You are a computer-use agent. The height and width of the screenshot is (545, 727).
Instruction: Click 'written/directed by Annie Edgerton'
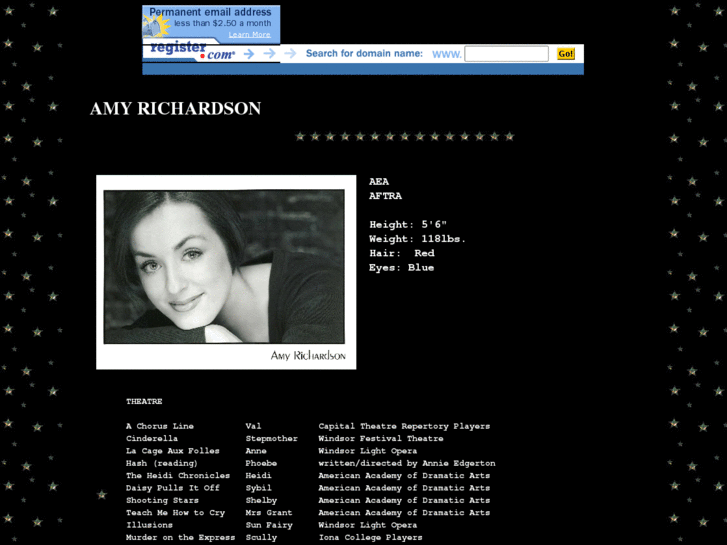click(x=407, y=463)
